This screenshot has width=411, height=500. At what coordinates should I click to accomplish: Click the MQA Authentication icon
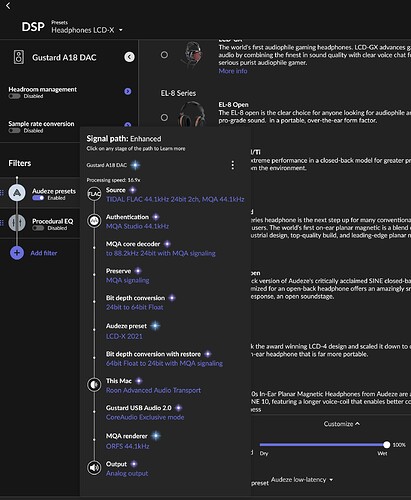(x=94, y=221)
